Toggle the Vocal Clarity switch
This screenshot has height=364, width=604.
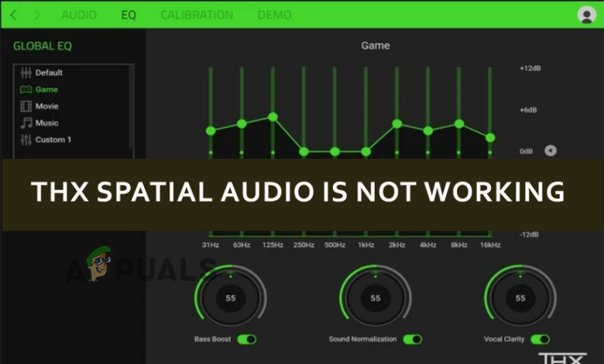(540, 339)
